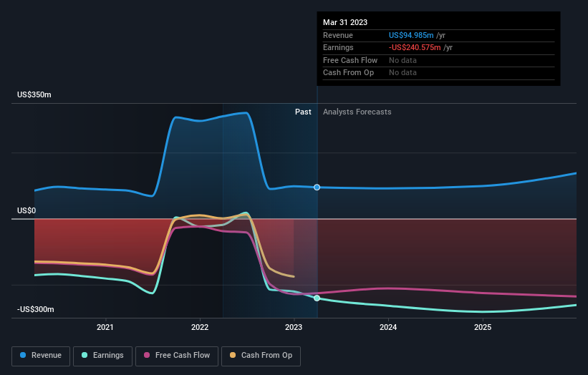This screenshot has width=588, height=375.
Task: Click the orange Cash From Op legend dot
Action: point(233,355)
